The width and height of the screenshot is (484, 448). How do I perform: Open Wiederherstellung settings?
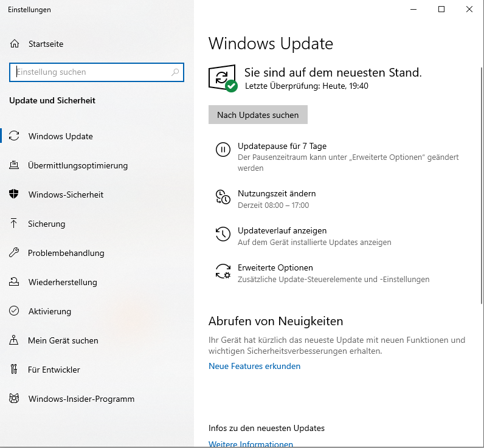[x=63, y=282]
